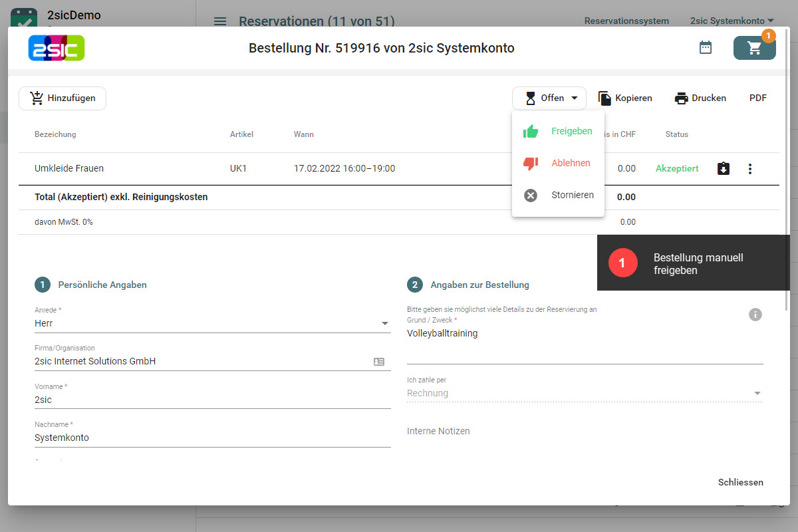Expand the 2sic Systemkonto account menu
The height and width of the screenshot is (532, 798).
[731, 21]
